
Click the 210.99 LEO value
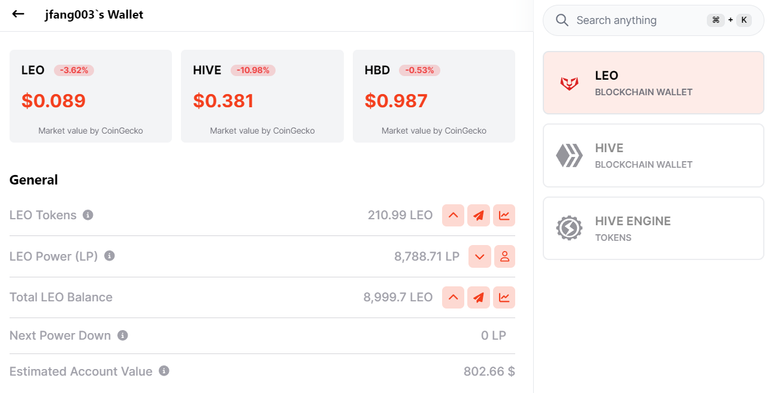point(400,215)
